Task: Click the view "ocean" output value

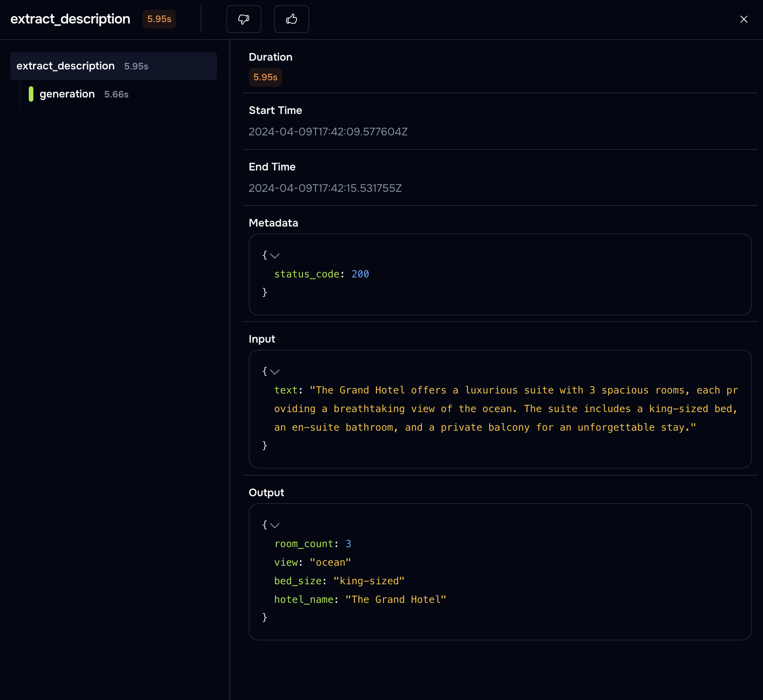Action: (331, 562)
